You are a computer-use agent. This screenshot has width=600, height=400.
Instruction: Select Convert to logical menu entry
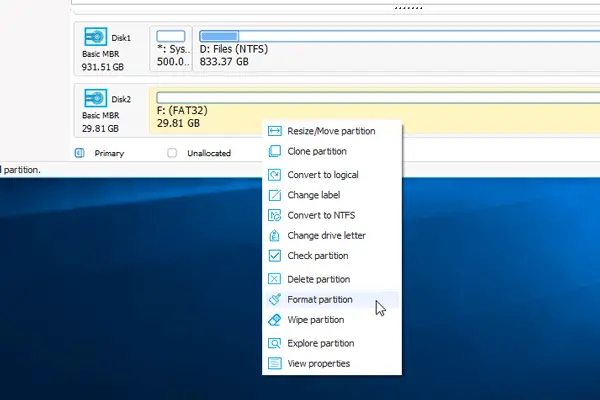click(332, 175)
